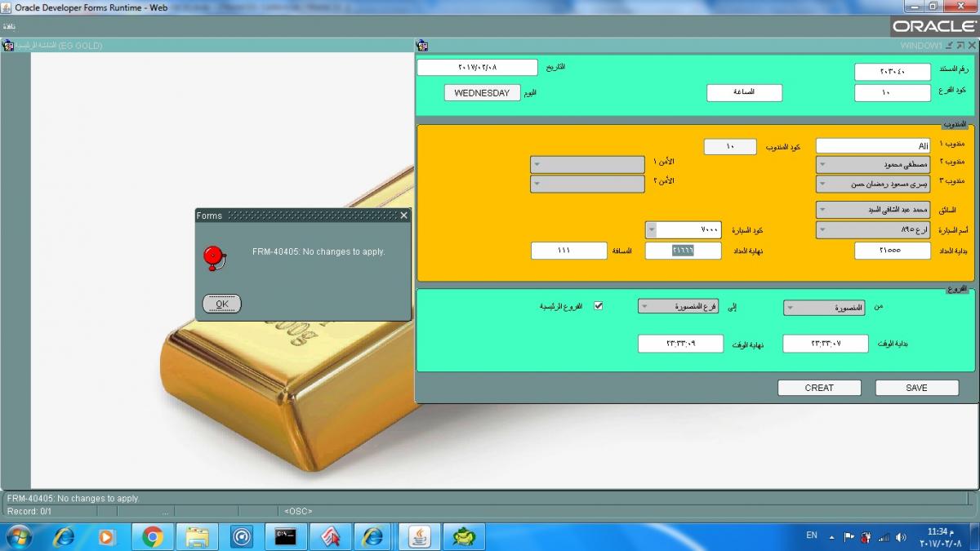
Task: Click the volume speaker icon in system tray
Action: (901, 537)
